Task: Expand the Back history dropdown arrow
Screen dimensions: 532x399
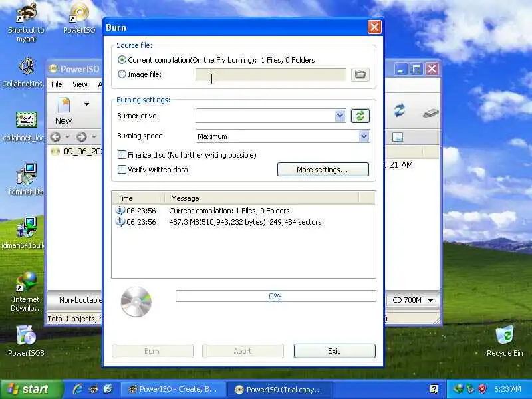Action: pos(68,137)
